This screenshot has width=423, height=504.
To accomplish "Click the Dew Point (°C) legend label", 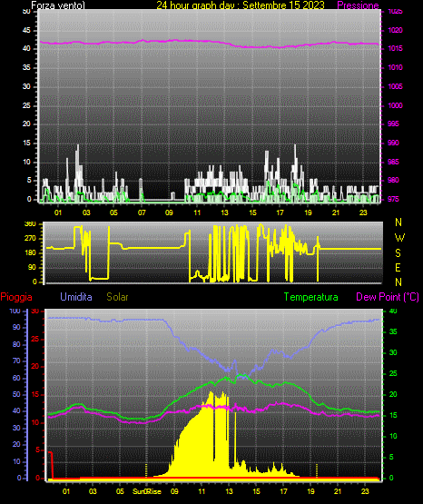I will click(x=388, y=297).
